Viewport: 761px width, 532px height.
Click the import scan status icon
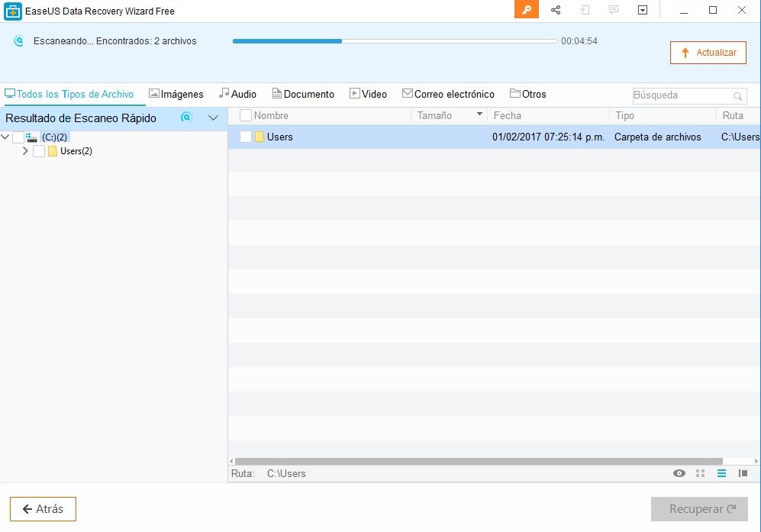point(585,11)
